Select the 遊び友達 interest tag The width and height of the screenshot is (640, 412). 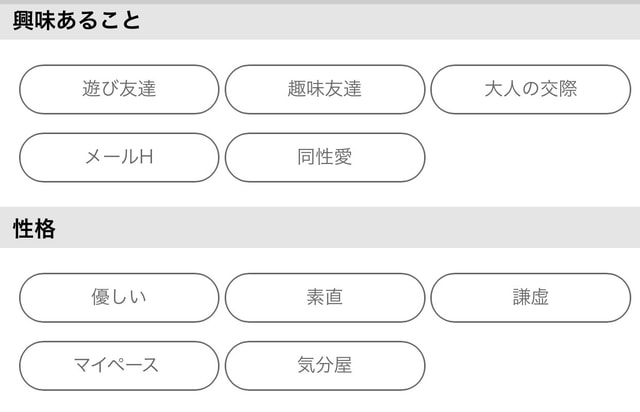click(x=119, y=89)
